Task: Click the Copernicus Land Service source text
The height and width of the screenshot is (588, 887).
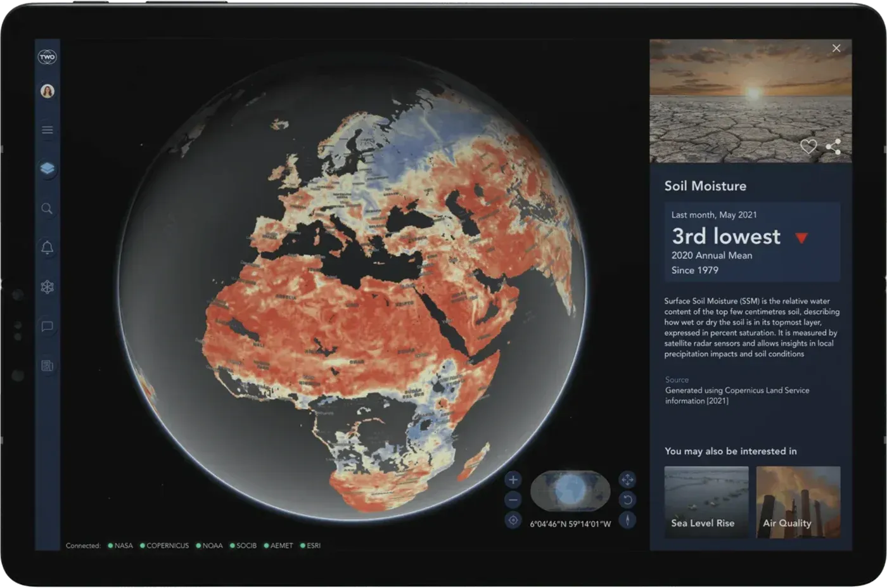Action: click(x=737, y=395)
